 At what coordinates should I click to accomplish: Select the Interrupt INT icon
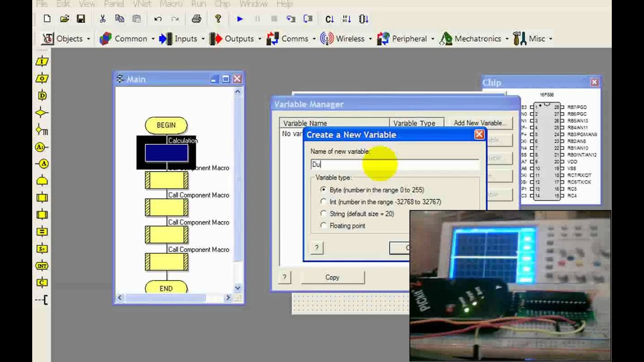point(42,266)
